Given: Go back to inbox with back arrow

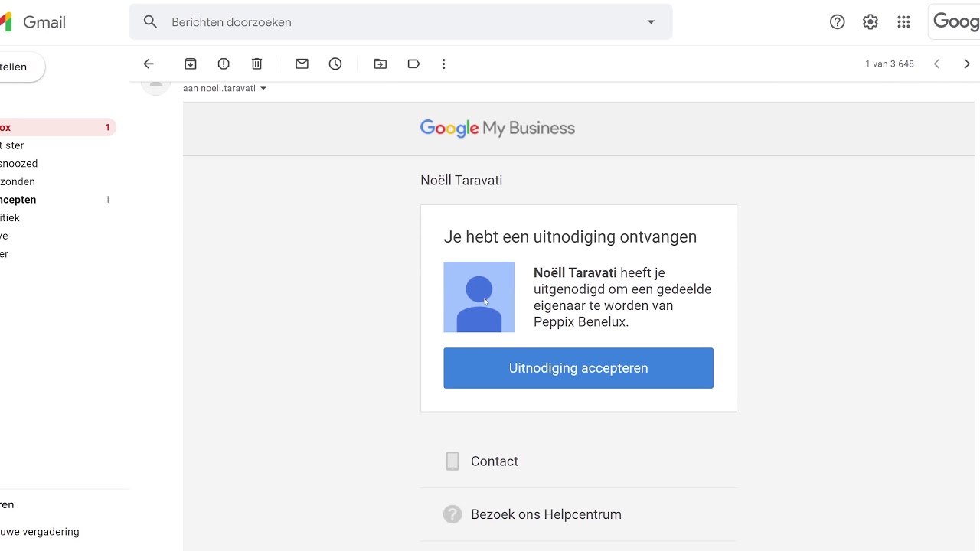Looking at the screenshot, I should 149,64.
